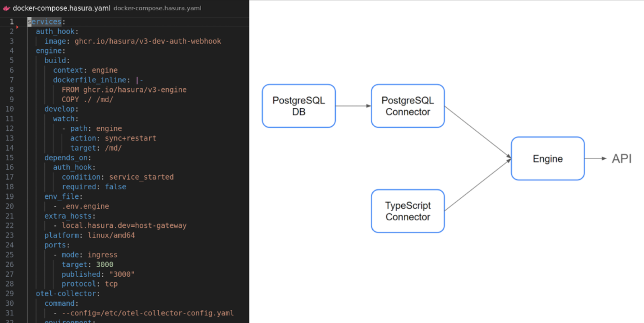Click the published value "3000"
Image resolution: width=644 pixels, height=323 pixels.
tap(122, 274)
